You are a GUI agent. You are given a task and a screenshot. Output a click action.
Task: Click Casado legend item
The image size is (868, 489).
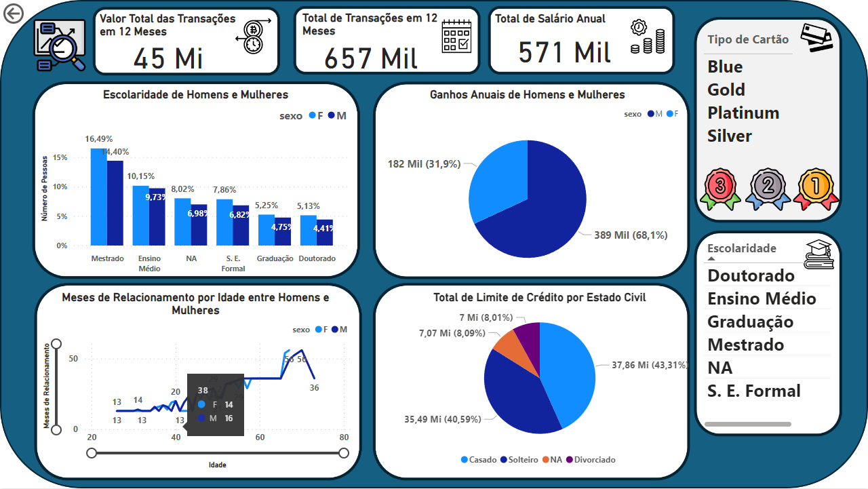[x=479, y=460]
